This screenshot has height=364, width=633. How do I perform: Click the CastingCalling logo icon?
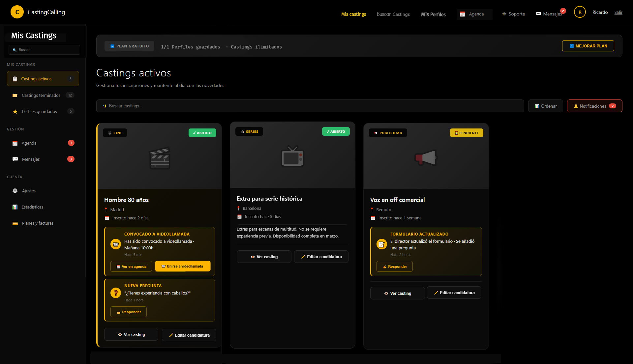(17, 12)
